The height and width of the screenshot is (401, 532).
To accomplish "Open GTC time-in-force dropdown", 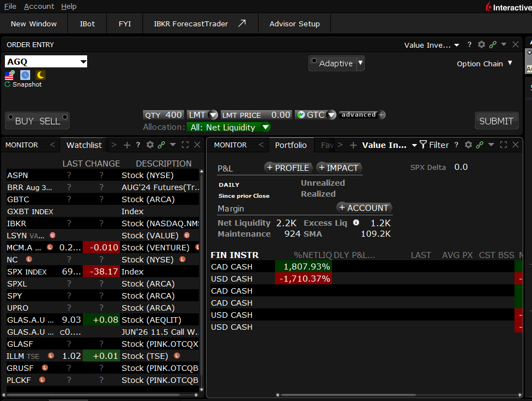I will pos(332,115).
